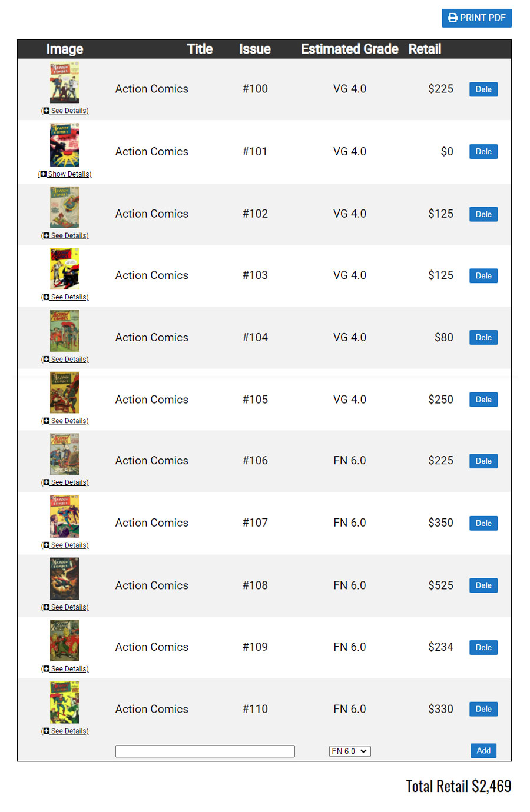Click plus icon beside #107 See Details
Screen dimensions: 530x812
pos(46,545)
